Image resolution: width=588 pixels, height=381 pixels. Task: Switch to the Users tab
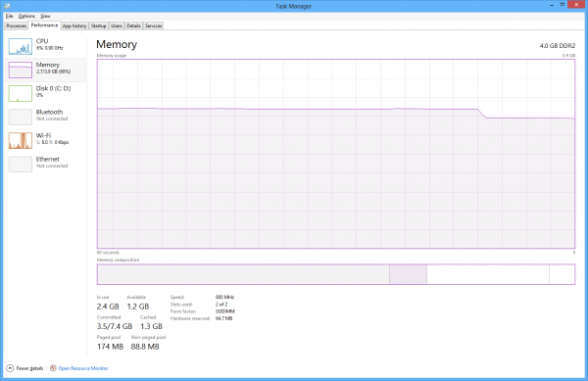(117, 25)
